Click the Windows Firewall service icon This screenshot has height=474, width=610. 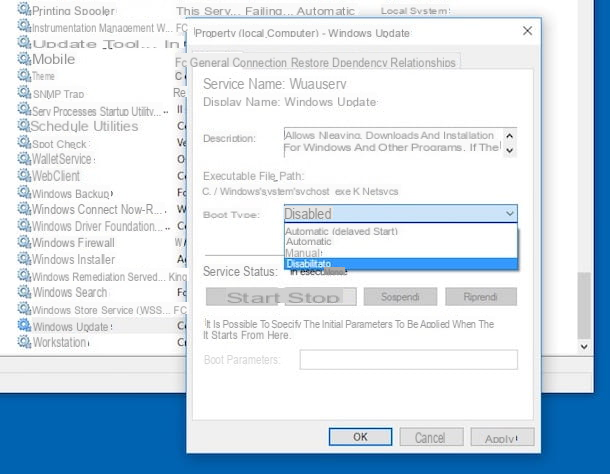click(24, 242)
